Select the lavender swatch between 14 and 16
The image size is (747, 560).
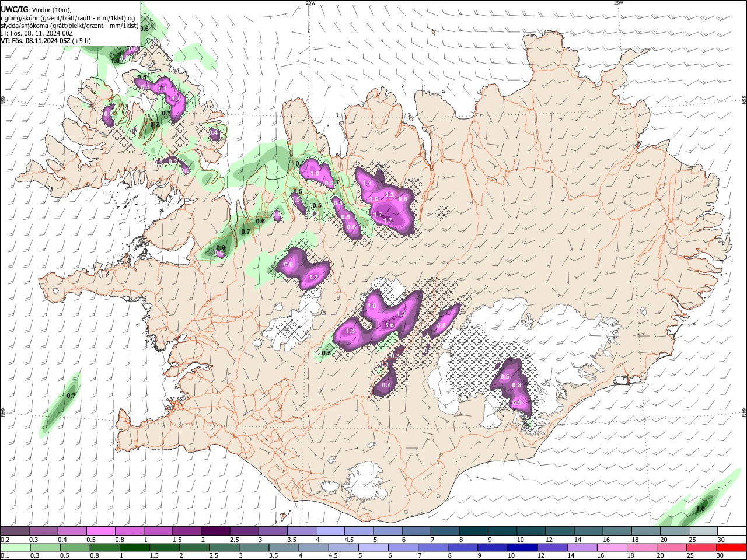[x=582, y=547]
